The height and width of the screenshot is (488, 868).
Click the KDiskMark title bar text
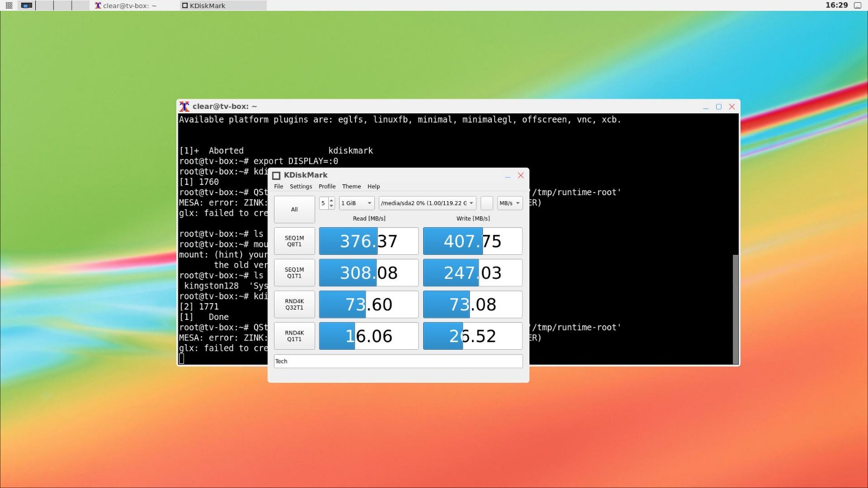click(x=305, y=175)
